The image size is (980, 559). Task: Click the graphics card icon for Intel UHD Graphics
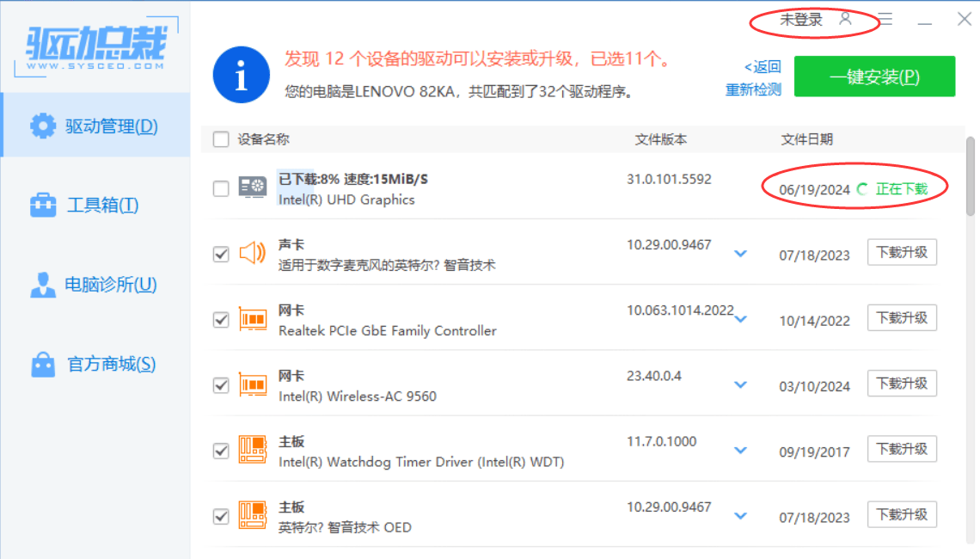[253, 187]
